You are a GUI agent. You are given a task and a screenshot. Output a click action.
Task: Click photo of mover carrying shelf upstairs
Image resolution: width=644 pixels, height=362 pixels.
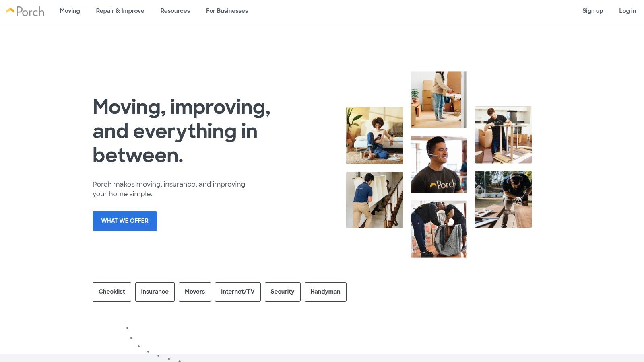coord(374,200)
